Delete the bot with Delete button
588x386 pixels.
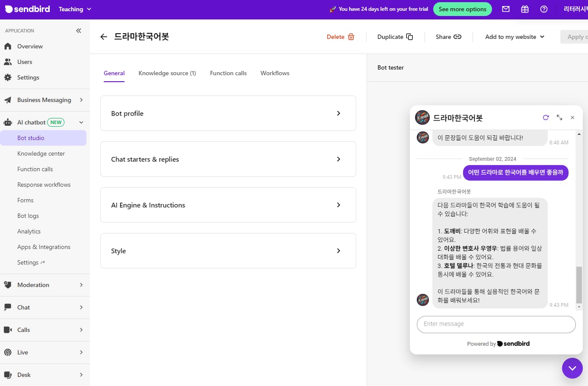(x=341, y=37)
